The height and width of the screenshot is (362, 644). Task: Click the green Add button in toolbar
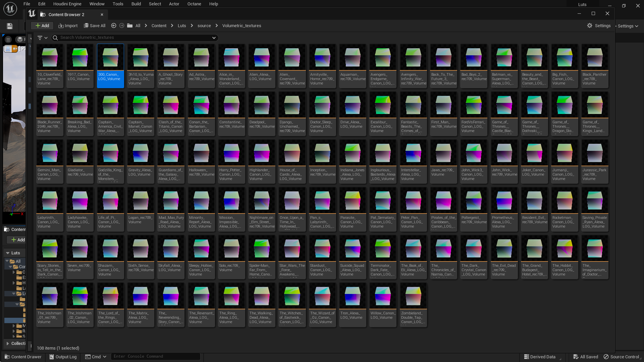(x=42, y=26)
